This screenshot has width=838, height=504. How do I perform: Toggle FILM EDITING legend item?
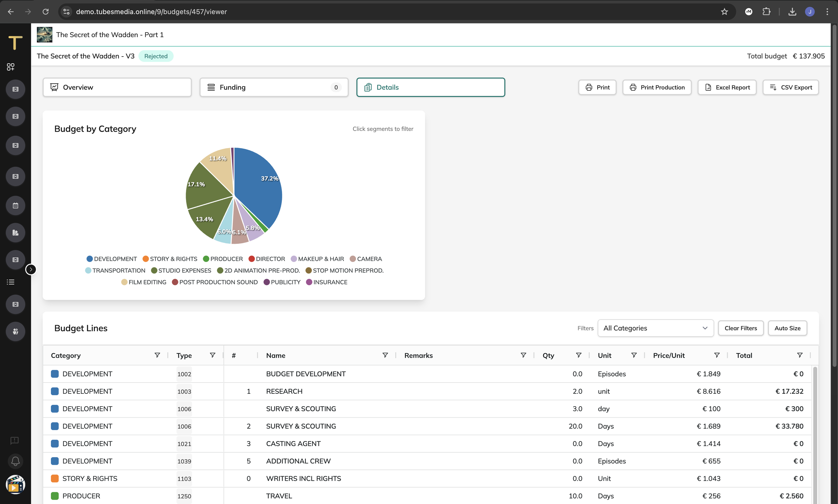[144, 282]
